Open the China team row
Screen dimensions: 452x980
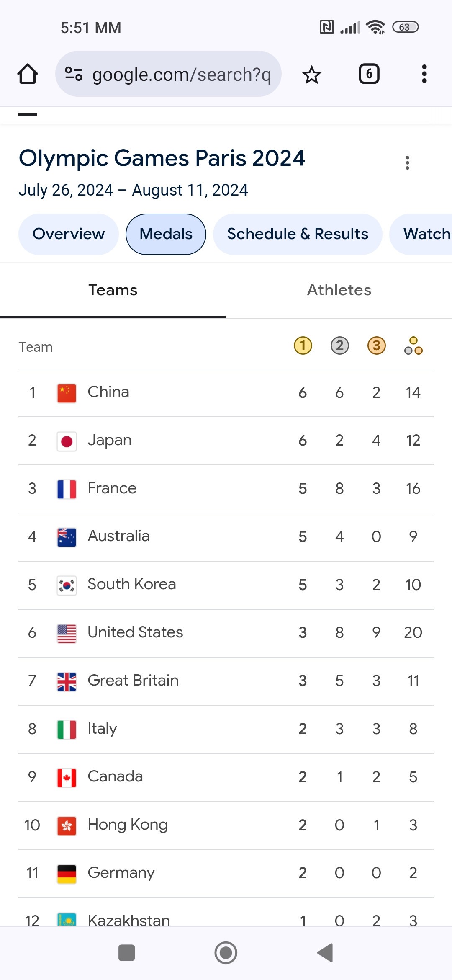(x=226, y=393)
